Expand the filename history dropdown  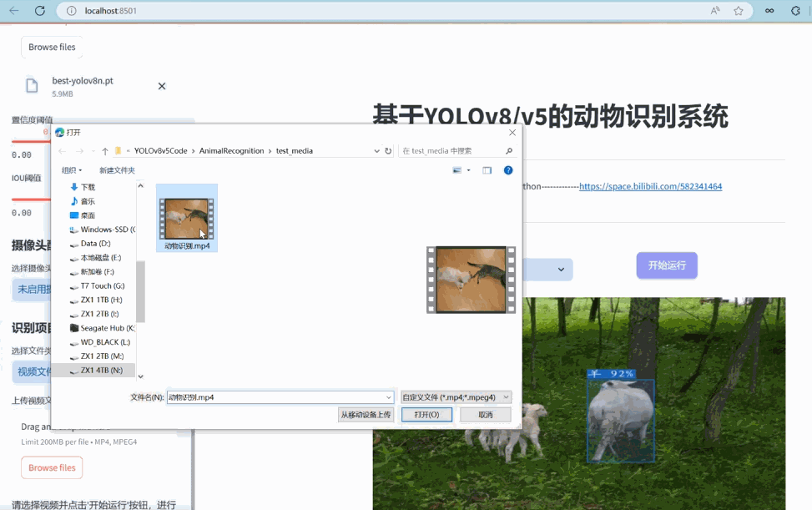388,397
